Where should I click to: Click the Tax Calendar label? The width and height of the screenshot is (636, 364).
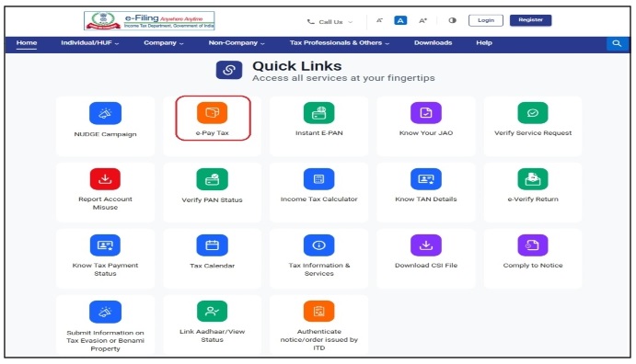(x=212, y=266)
